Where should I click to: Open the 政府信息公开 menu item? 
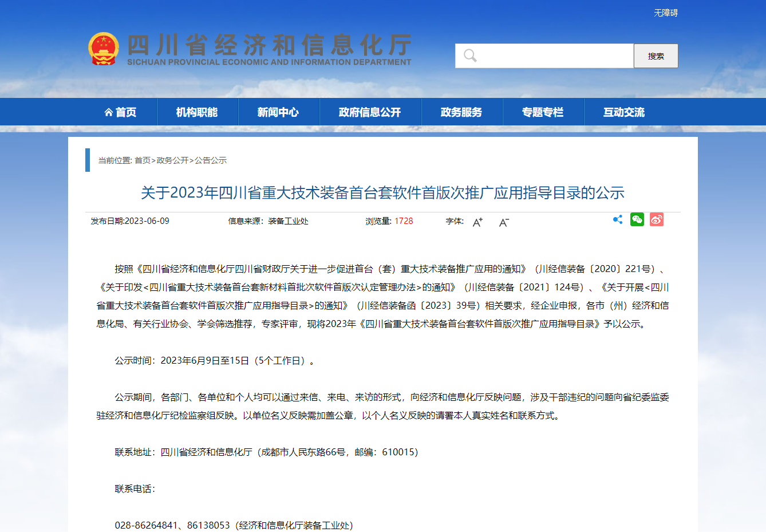click(370, 112)
